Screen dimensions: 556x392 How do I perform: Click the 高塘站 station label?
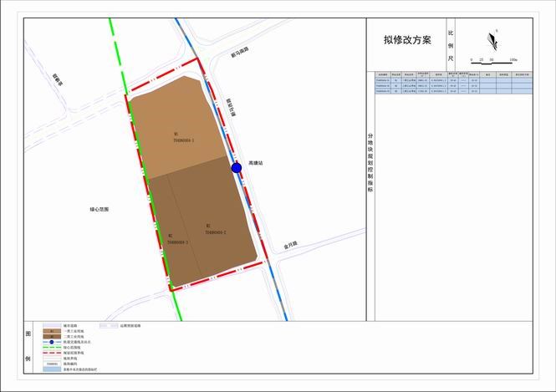click(256, 163)
